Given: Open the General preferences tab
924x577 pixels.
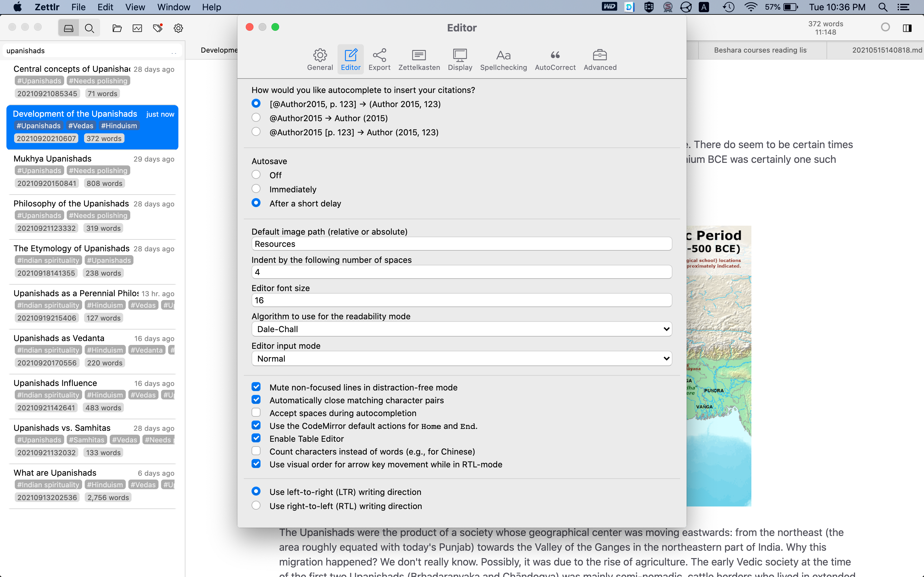Looking at the screenshot, I should (x=320, y=59).
